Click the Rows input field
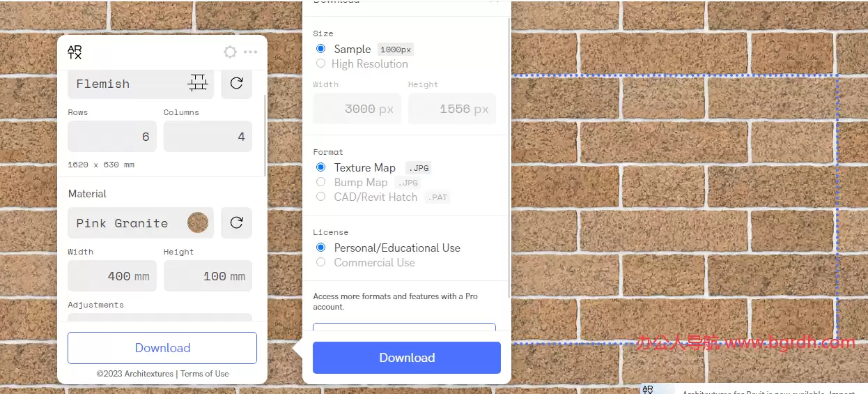Viewport: 868px width, 394px height. click(x=112, y=137)
